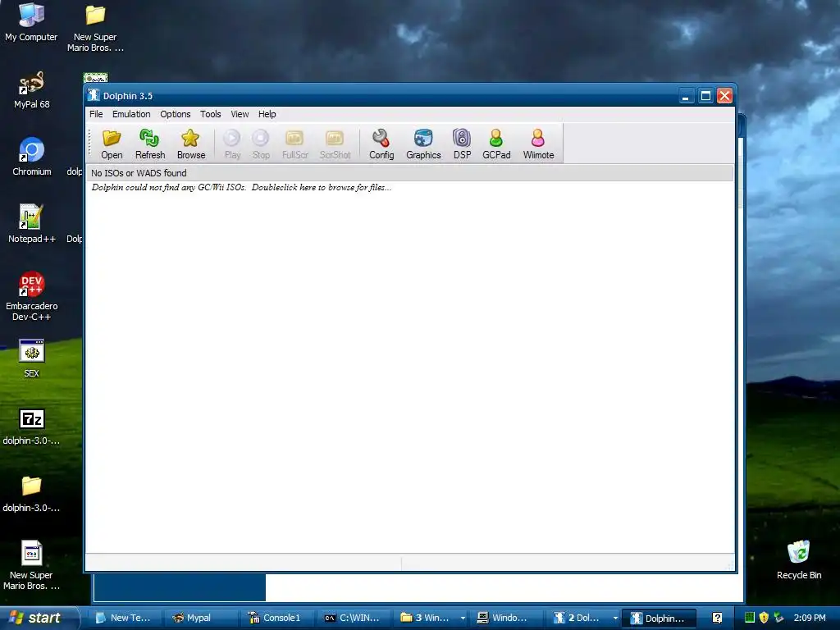Open the Options menu

(176, 114)
